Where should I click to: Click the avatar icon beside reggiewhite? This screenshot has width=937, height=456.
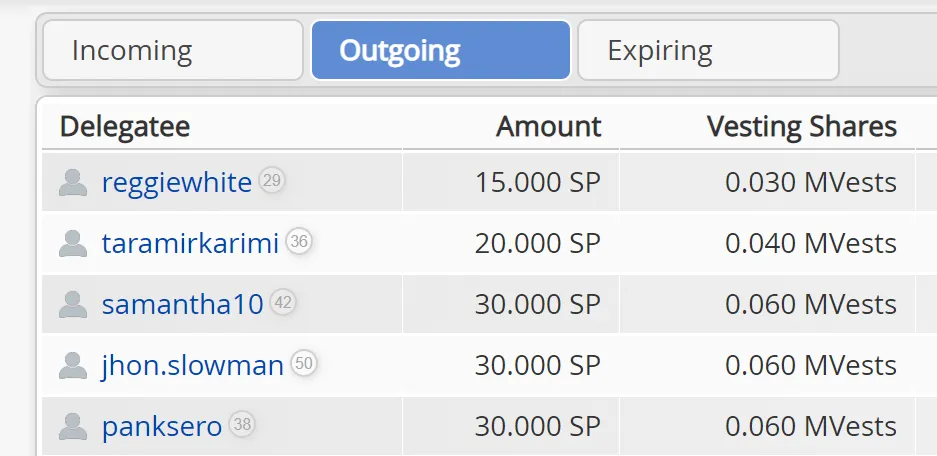72,183
